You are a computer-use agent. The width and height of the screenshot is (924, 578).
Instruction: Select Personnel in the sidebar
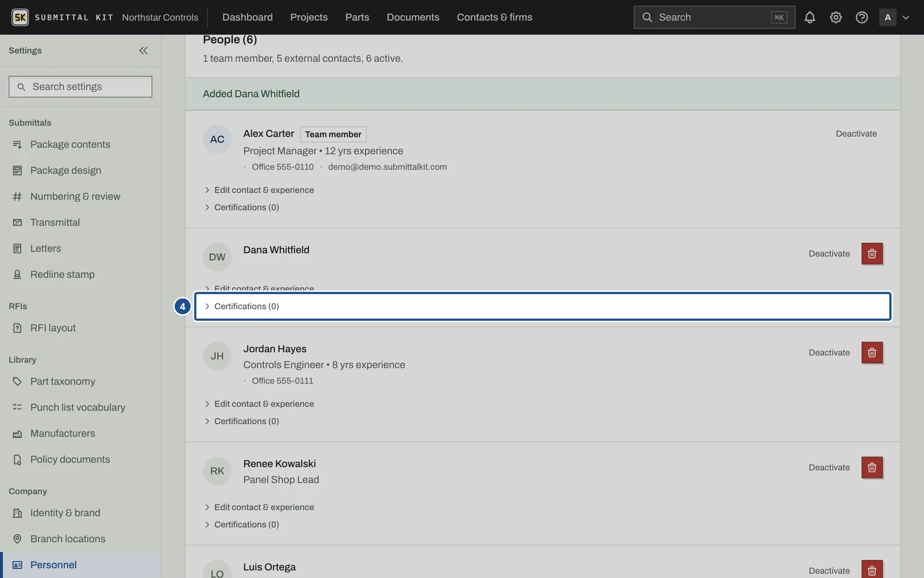pyautogui.click(x=80, y=565)
